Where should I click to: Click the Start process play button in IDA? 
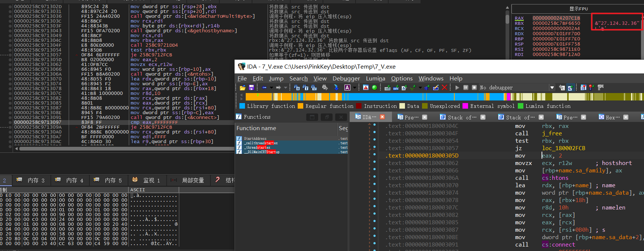click(457, 87)
